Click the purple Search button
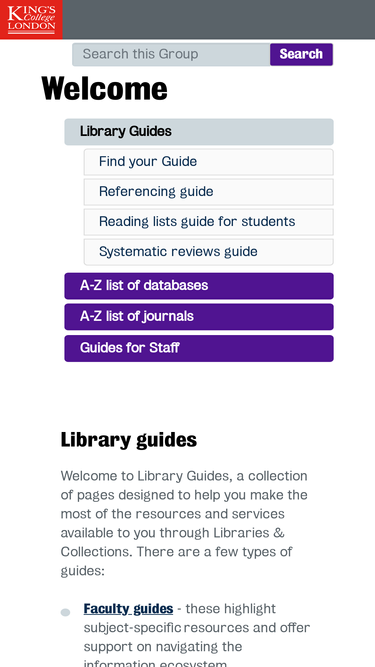 301,54
